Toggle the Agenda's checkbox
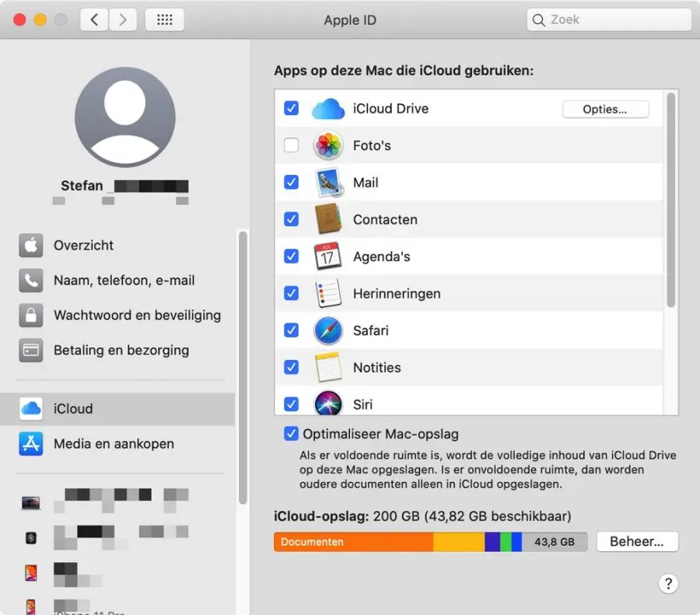 (291, 256)
